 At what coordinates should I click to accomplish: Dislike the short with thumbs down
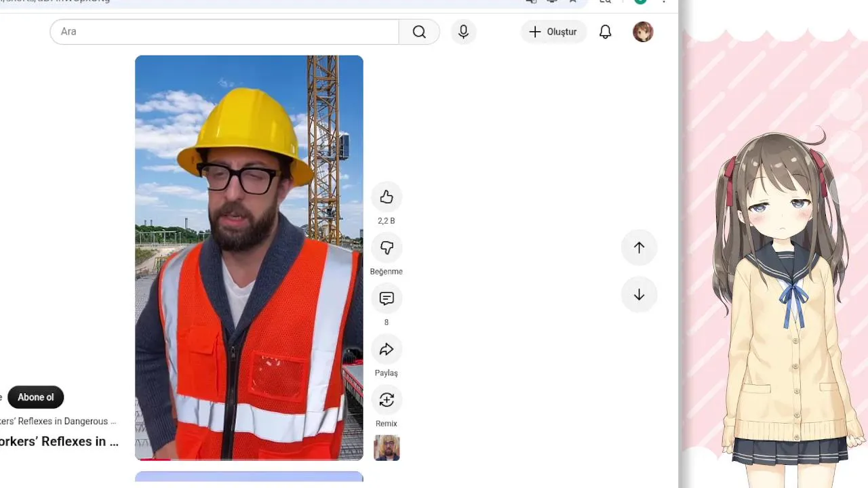[x=387, y=247]
